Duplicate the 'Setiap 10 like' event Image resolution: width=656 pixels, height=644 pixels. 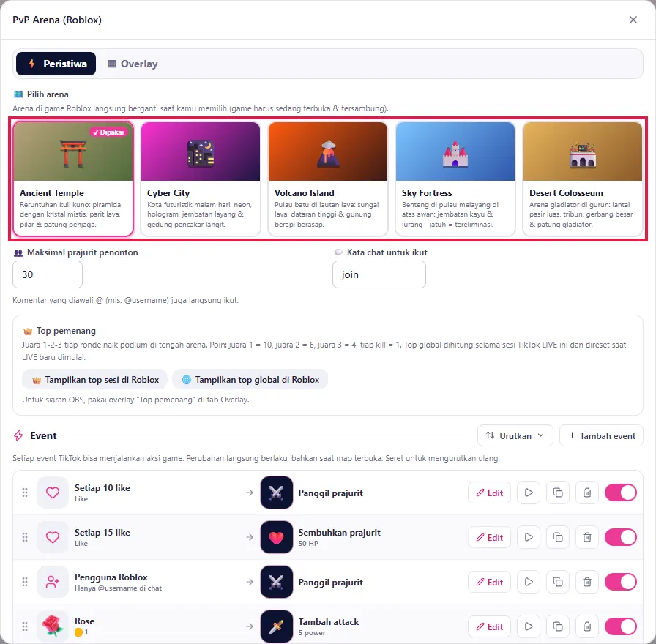coord(558,493)
